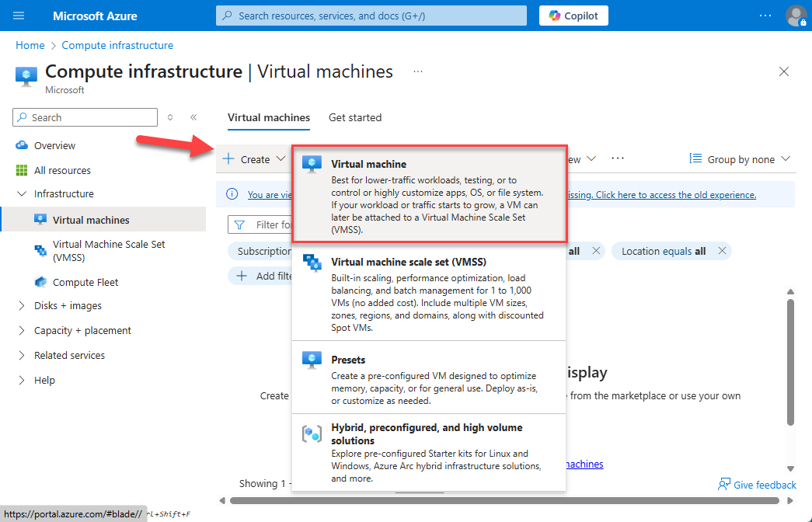Click the Subscription filter pill
Viewport: 812px width, 522px height.
point(260,251)
